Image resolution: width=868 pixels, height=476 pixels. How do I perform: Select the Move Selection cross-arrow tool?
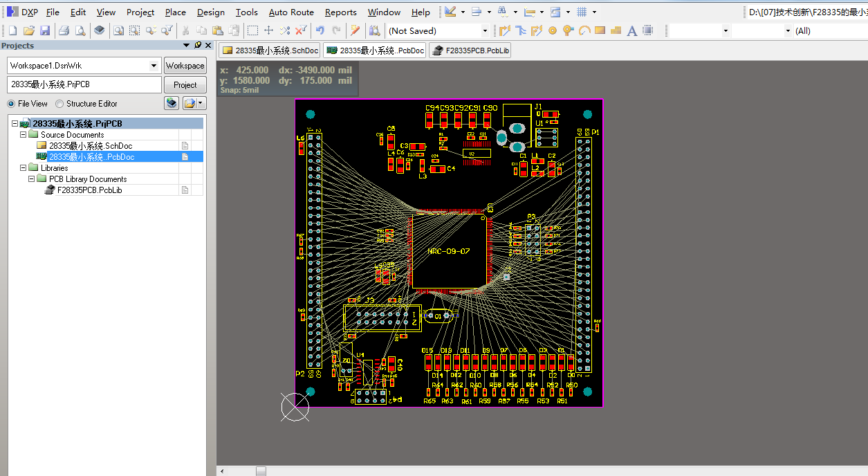click(x=269, y=30)
